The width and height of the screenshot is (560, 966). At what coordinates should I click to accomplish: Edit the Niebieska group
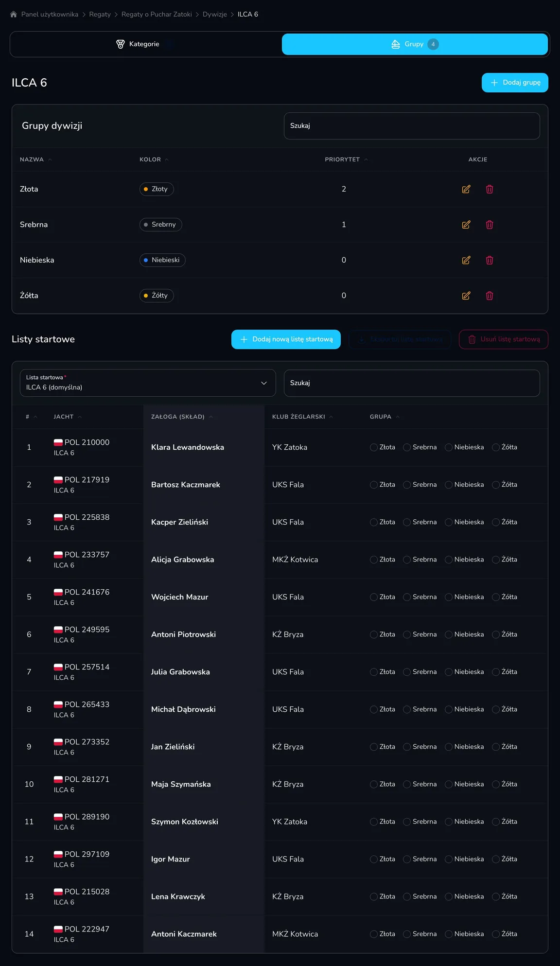(x=466, y=260)
